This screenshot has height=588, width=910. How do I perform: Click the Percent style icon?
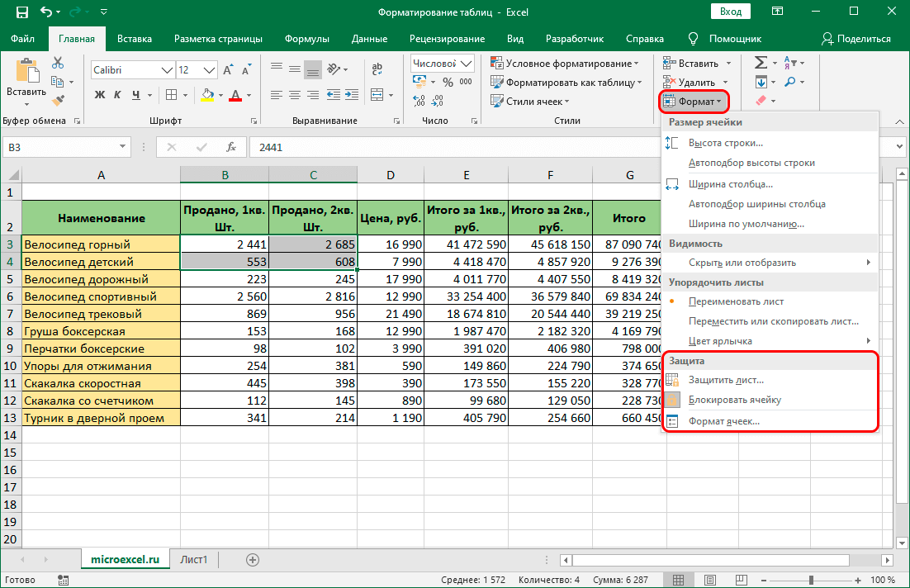point(447,82)
